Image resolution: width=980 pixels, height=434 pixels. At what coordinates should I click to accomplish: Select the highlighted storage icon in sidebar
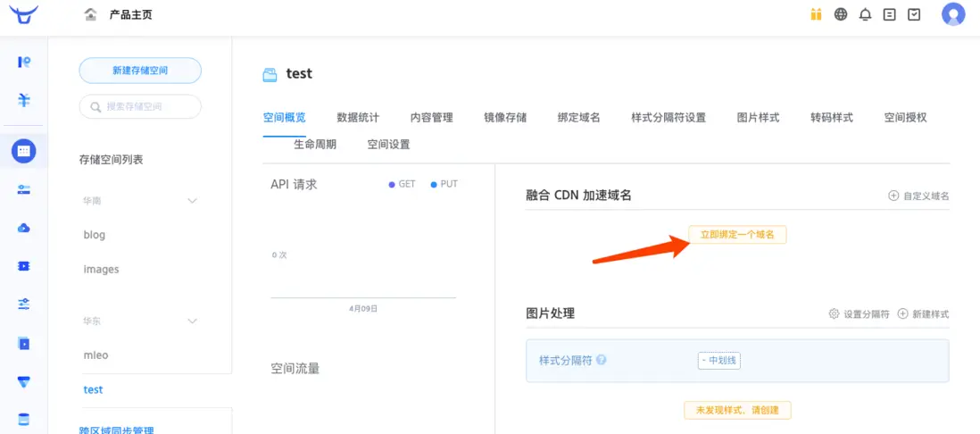click(x=24, y=151)
